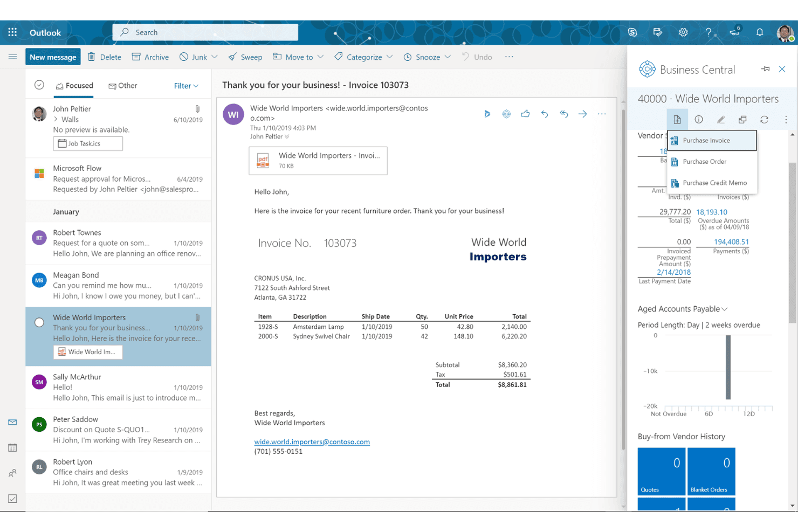This screenshot has width=798, height=532.
Task: Open the Filter dropdown in message list
Action: pyautogui.click(x=187, y=86)
